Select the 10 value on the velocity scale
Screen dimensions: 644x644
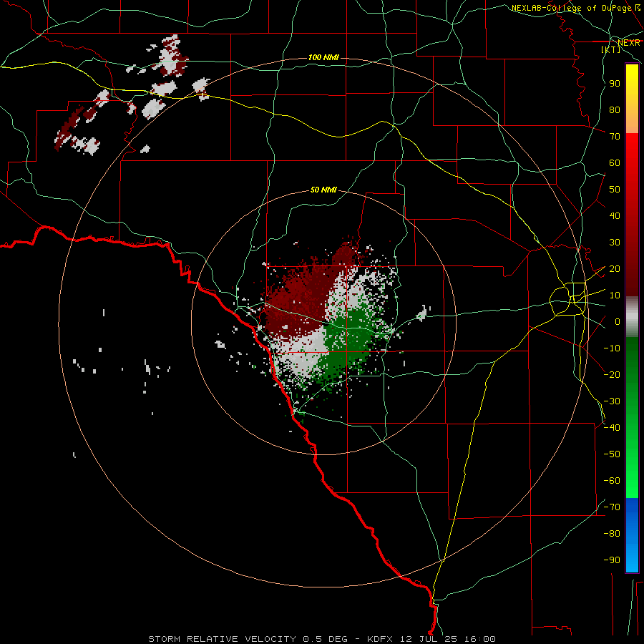(x=615, y=296)
